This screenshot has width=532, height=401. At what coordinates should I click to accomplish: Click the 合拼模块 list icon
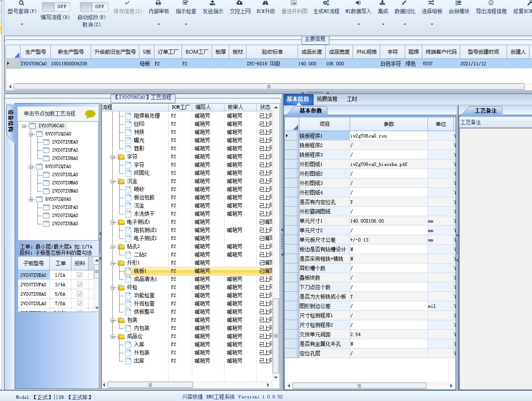tap(458, 3)
